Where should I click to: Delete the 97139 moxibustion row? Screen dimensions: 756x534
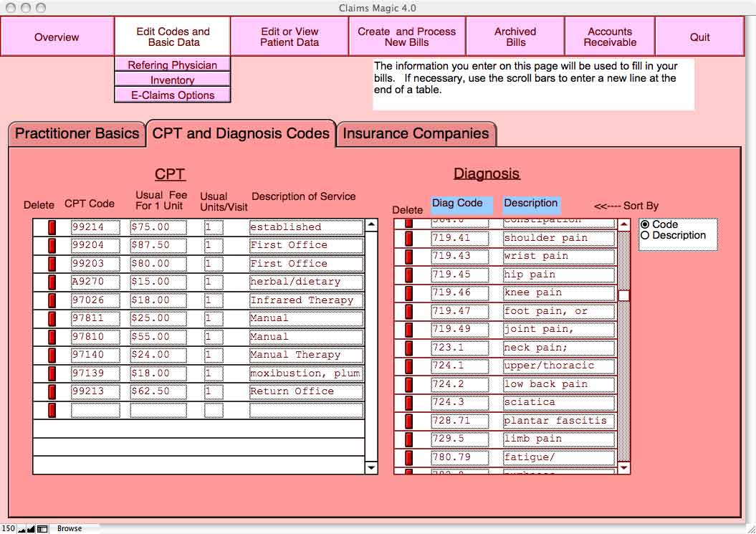[x=52, y=373]
